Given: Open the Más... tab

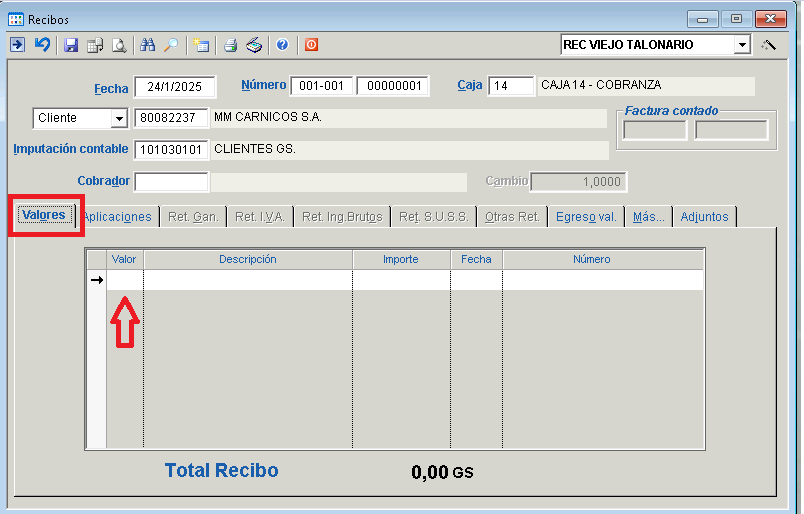Looking at the screenshot, I should tap(648, 217).
